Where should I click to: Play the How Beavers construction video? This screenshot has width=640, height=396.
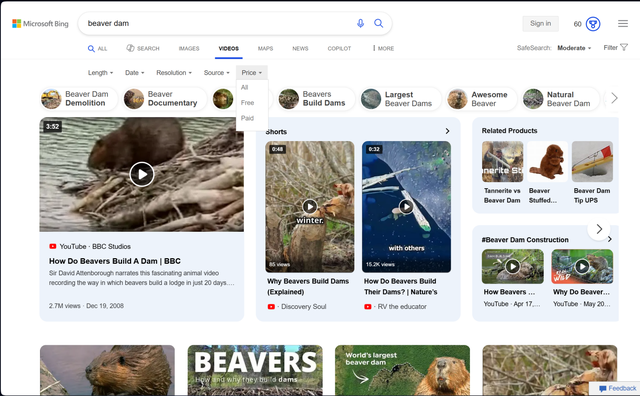click(x=513, y=267)
